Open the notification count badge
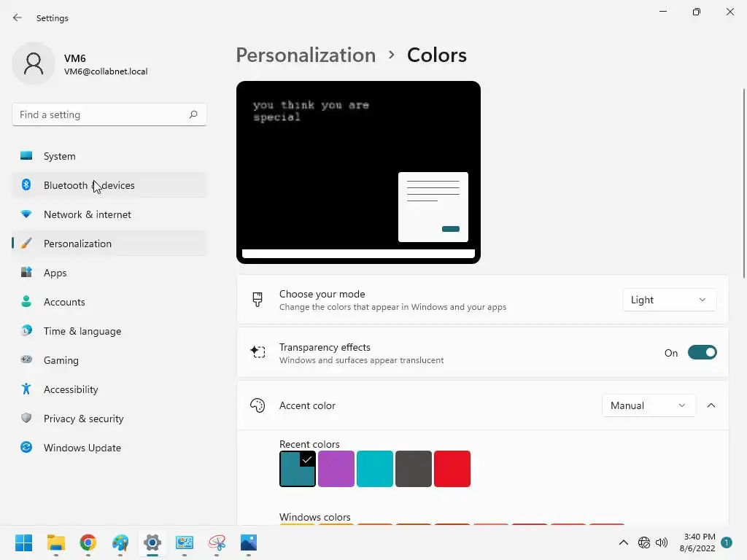Image resolution: width=747 pixels, height=560 pixels. (727, 542)
